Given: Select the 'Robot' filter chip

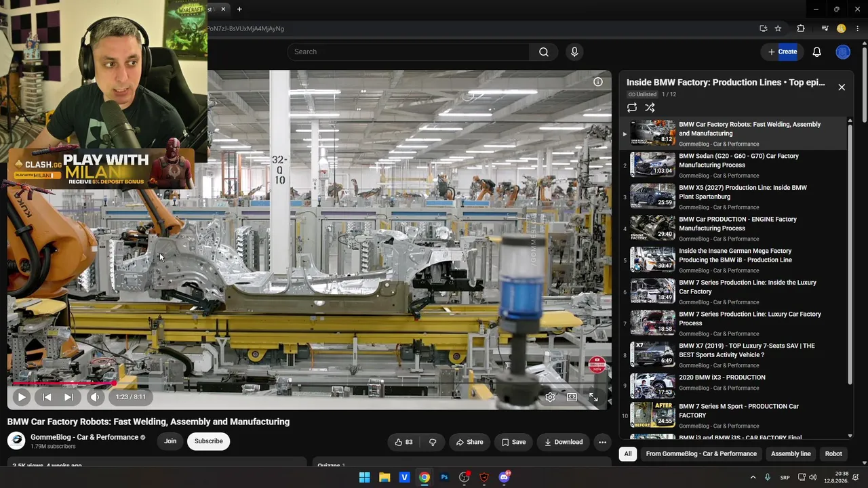Looking at the screenshot, I should pos(833,454).
